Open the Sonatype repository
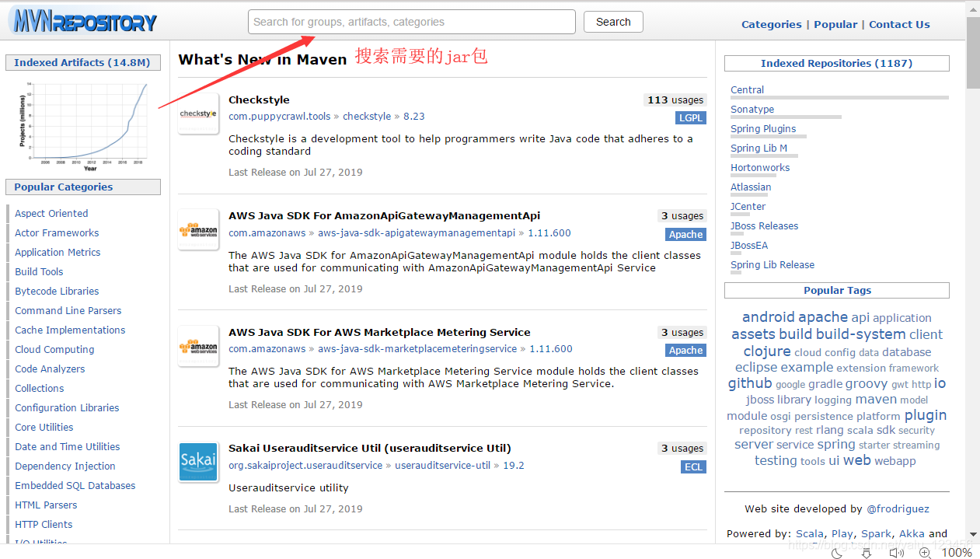Screen dimensions: 980x559 point(752,109)
